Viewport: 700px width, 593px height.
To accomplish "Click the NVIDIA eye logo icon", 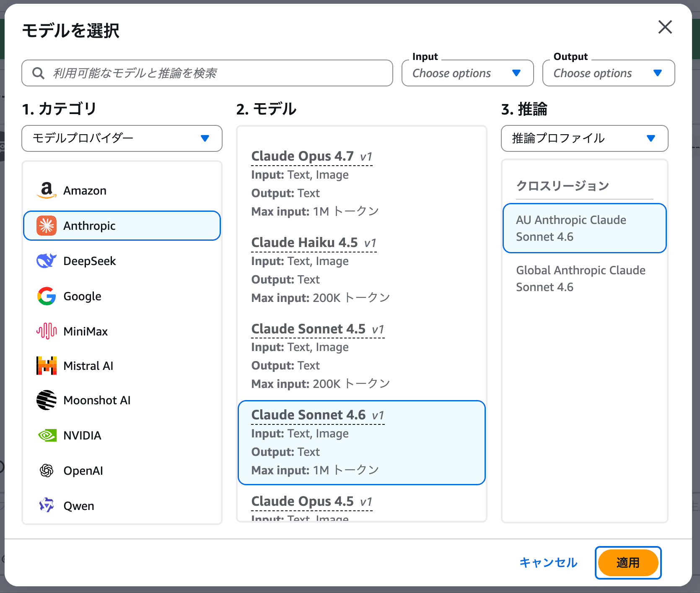I will coord(47,435).
